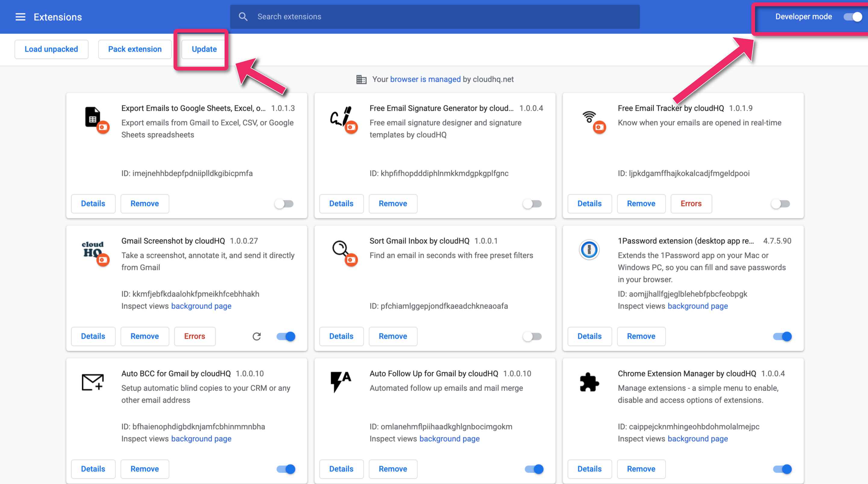868x484 pixels.
Task: Click Errors button for Gmail Screenshot extension
Action: tap(195, 336)
